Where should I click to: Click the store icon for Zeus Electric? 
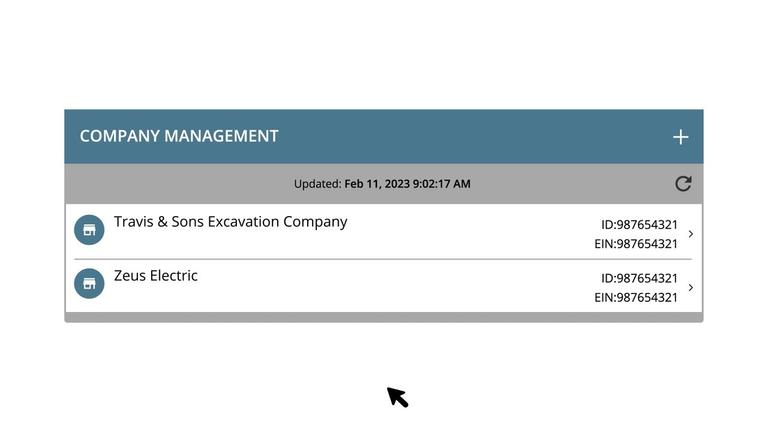[89, 283]
